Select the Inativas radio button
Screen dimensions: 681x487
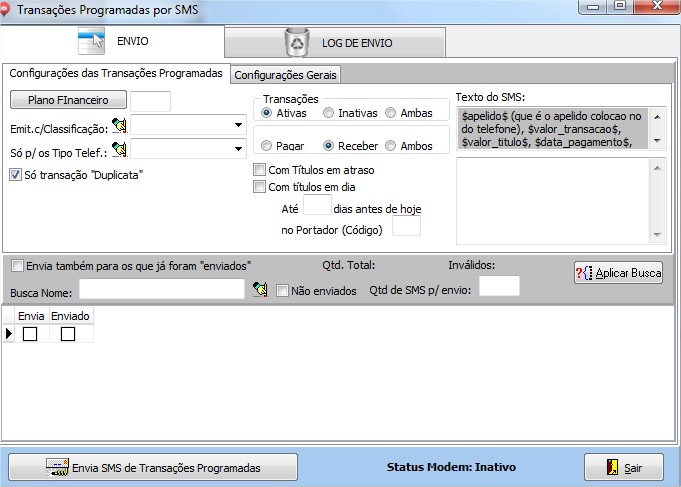click(x=329, y=114)
